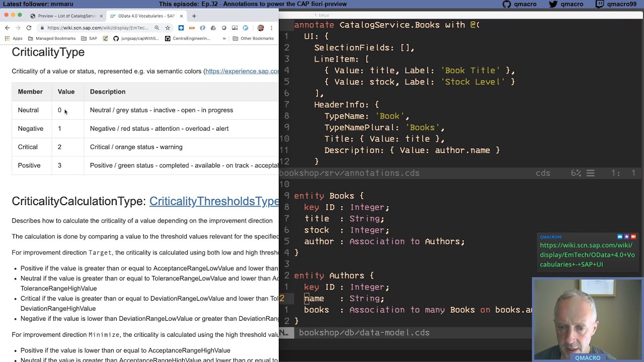Go forward in the Chrome browser
This screenshot has width=644, height=362.
pos(18,28)
